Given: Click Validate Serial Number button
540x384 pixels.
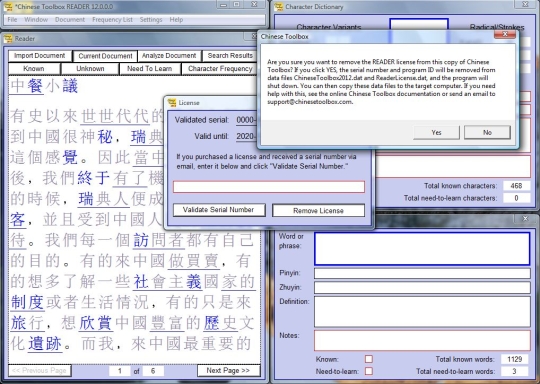Looking at the screenshot, I should pyautogui.click(x=219, y=210).
